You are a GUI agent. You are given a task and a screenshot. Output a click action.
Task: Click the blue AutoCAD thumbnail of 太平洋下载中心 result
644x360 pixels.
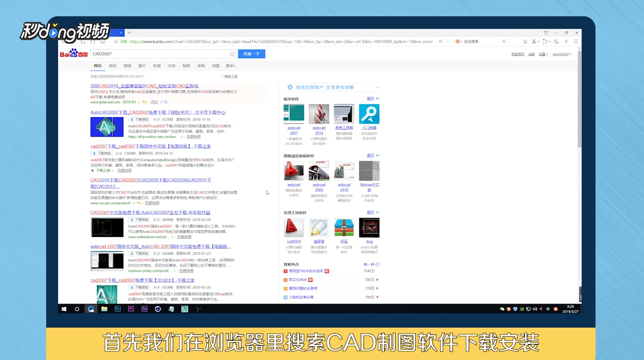[x=107, y=127]
